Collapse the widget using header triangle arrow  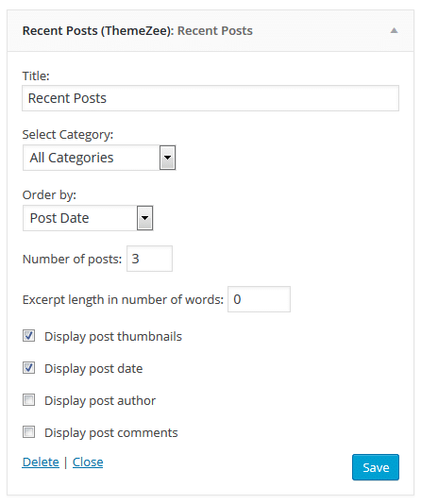point(394,31)
